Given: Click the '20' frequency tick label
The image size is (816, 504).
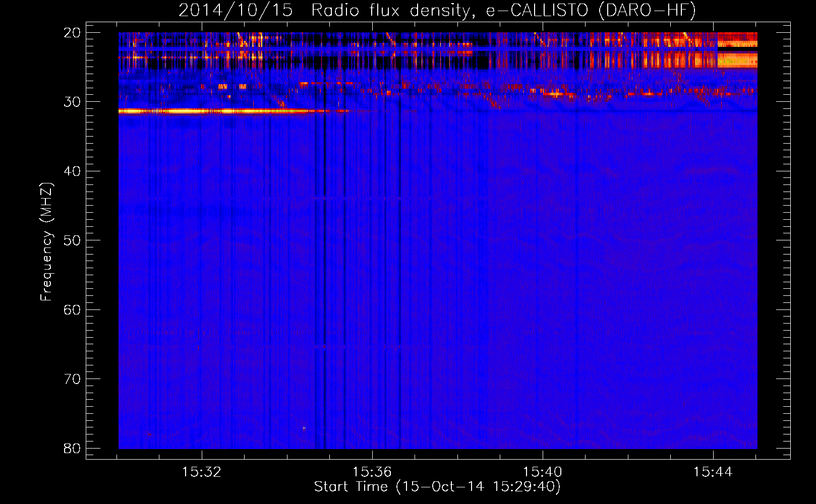Looking at the screenshot, I should [x=72, y=33].
